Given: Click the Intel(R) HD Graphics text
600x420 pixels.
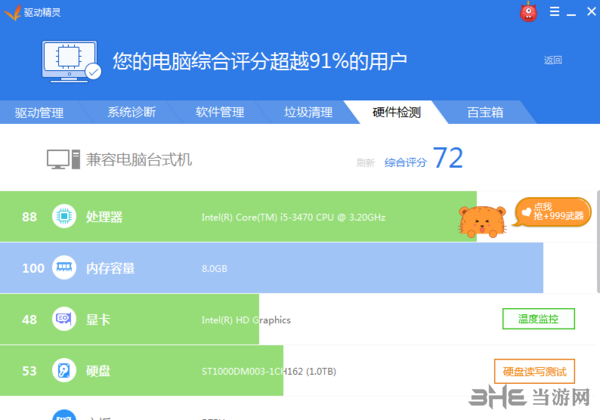Looking at the screenshot, I should tap(246, 320).
